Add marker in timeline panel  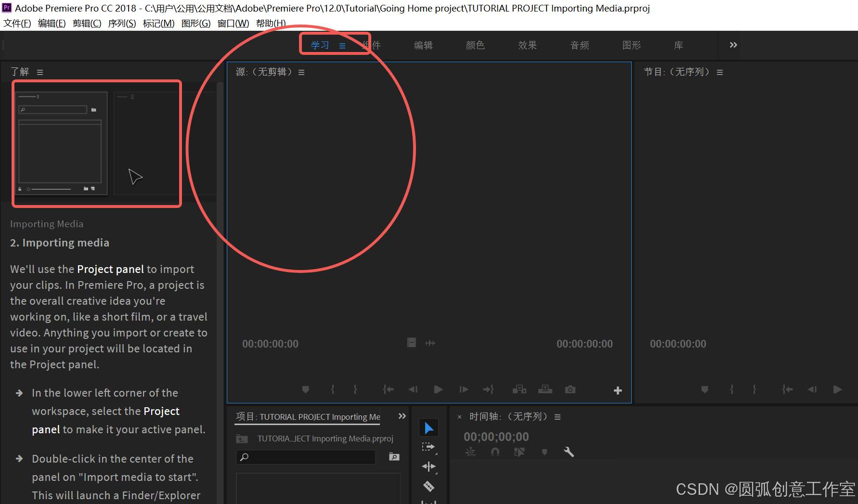545,452
